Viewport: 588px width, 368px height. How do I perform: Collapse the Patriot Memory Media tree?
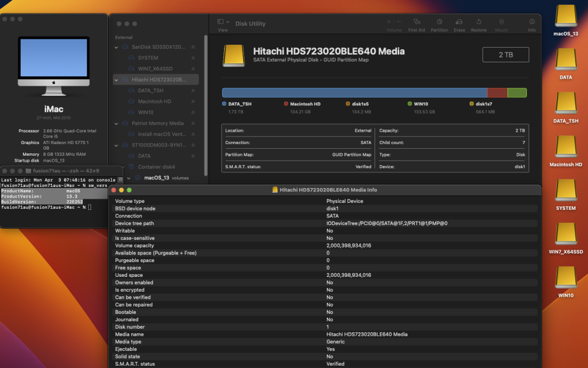click(116, 123)
